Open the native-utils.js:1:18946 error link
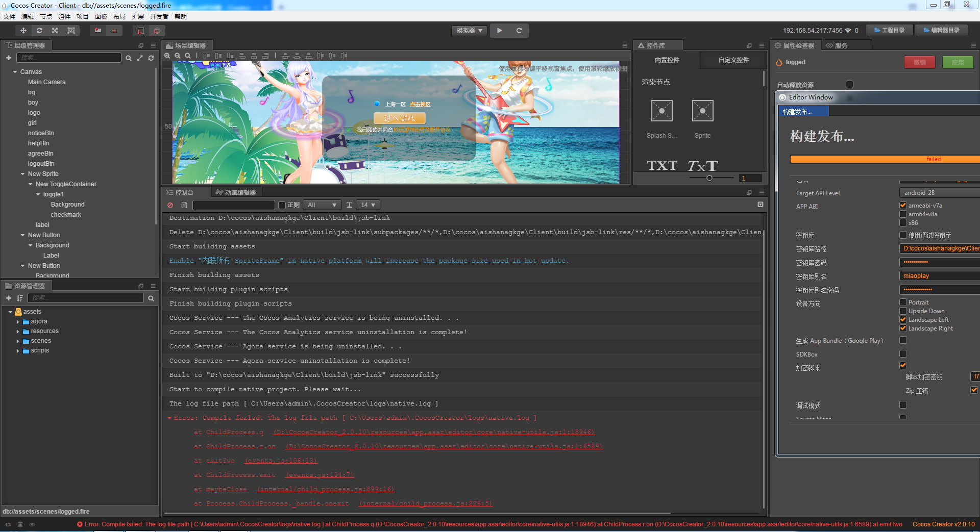The image size is (980, 532). click(x=434, y=432)
